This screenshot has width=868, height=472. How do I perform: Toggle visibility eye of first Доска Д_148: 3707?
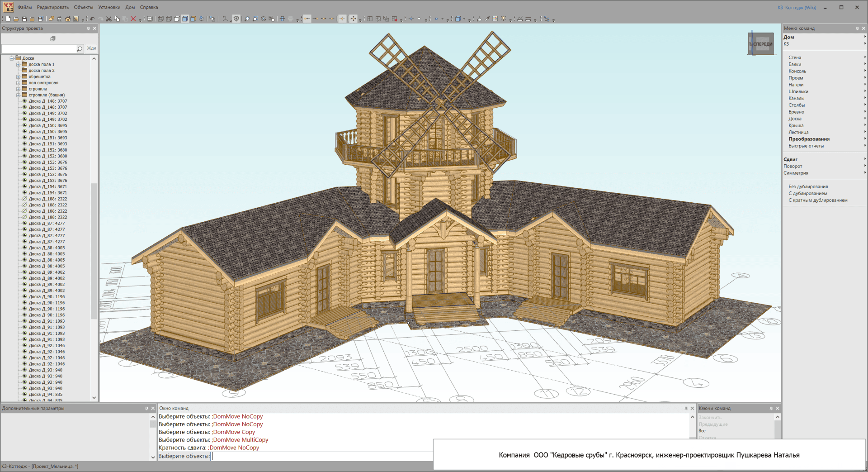25,101
